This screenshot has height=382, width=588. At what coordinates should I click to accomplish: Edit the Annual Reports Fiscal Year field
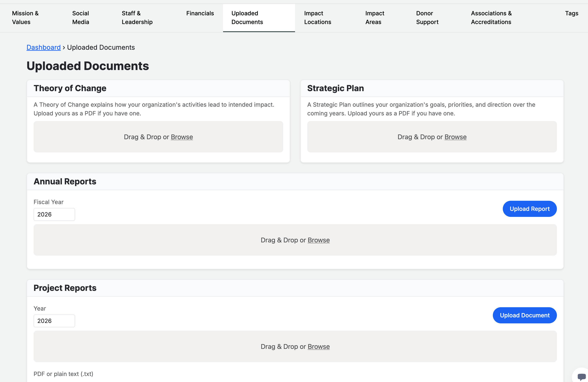pyautogui.click(x=54, y=214)
